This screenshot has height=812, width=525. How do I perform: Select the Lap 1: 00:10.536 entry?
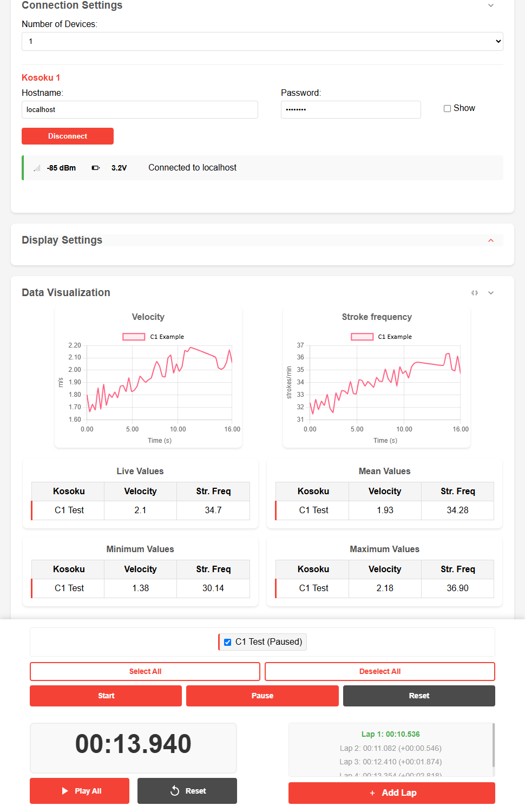click(391, 734)
